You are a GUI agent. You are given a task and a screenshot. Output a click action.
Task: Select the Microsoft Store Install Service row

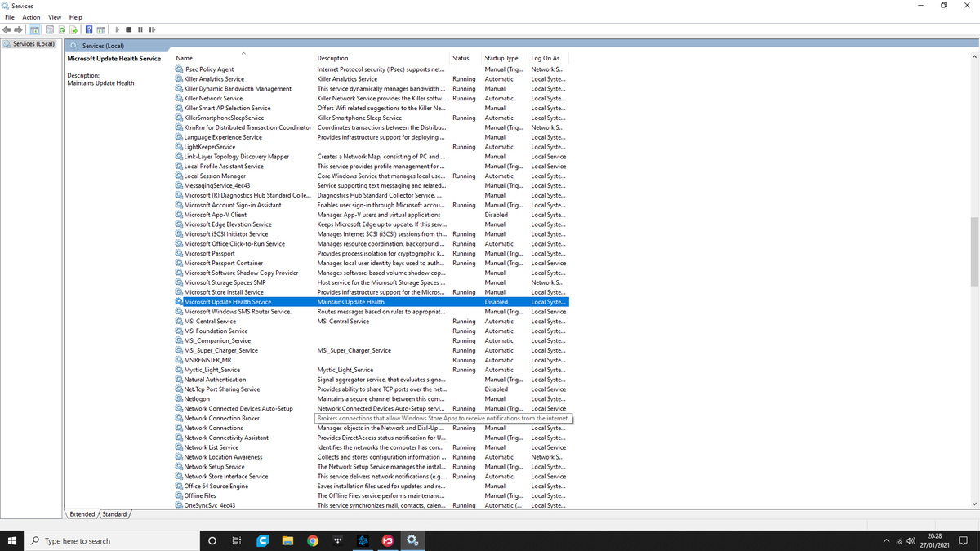coord(372,292)
